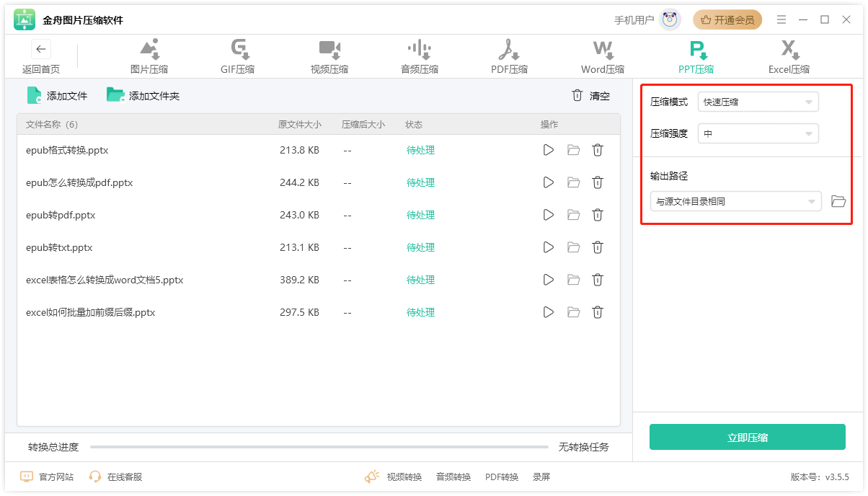Click 添加文件夹 to add a folder
The height and width of the screenshot is (496, 868).
pos(143,96)
